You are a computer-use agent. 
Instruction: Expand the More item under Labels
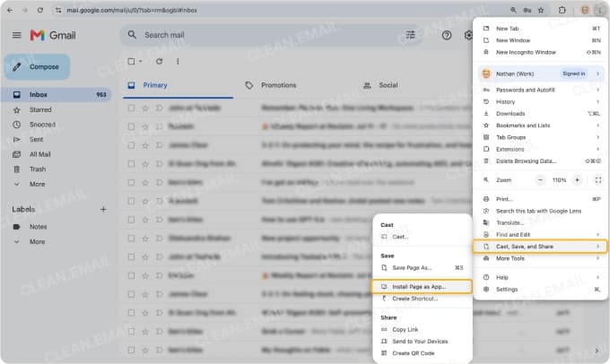point(38,241)
